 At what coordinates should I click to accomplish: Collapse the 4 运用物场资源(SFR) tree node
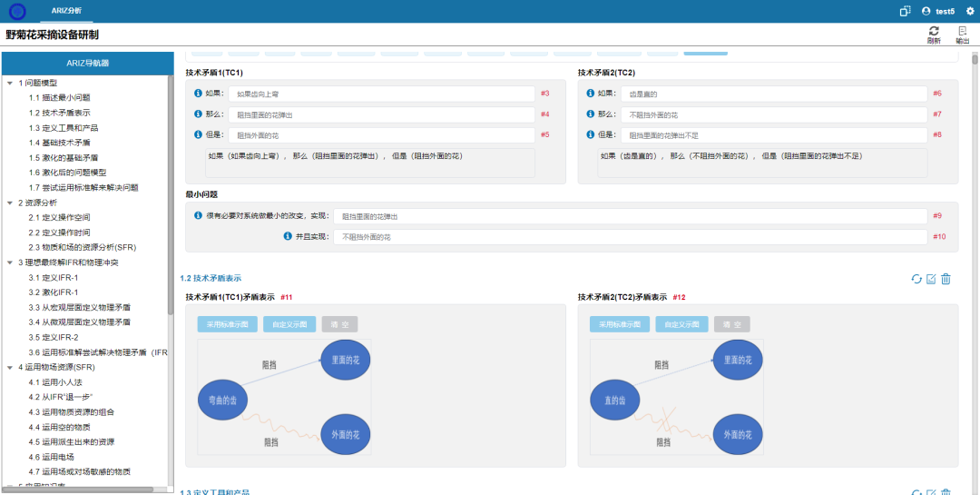coord(9,367)
